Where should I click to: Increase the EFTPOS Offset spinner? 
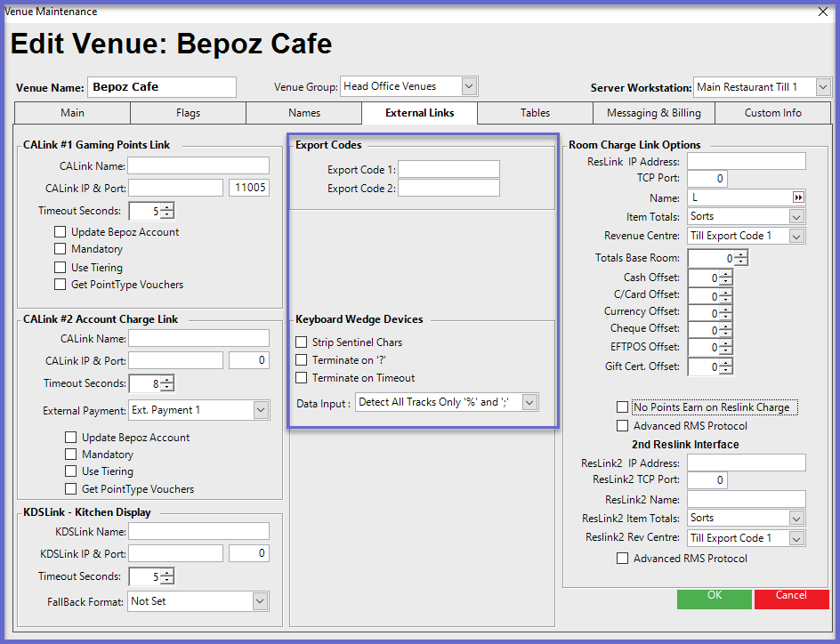(x=726, y=343)
